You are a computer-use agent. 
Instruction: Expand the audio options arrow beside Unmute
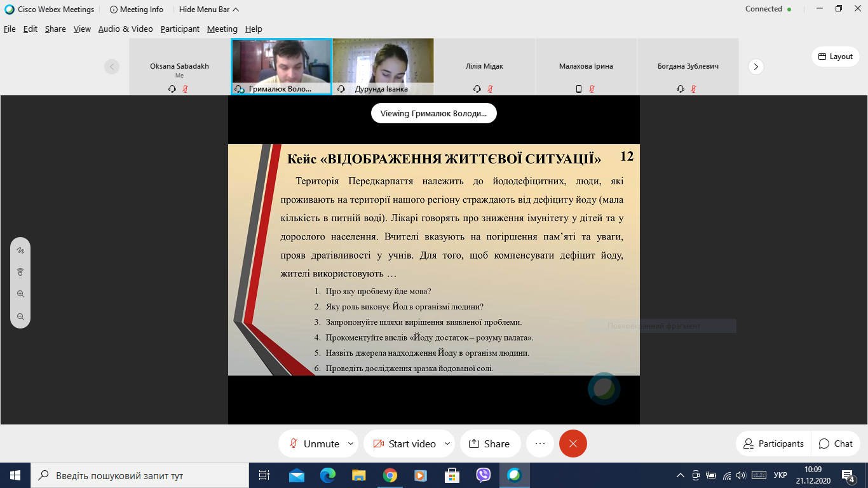click(x=351, y=444)
